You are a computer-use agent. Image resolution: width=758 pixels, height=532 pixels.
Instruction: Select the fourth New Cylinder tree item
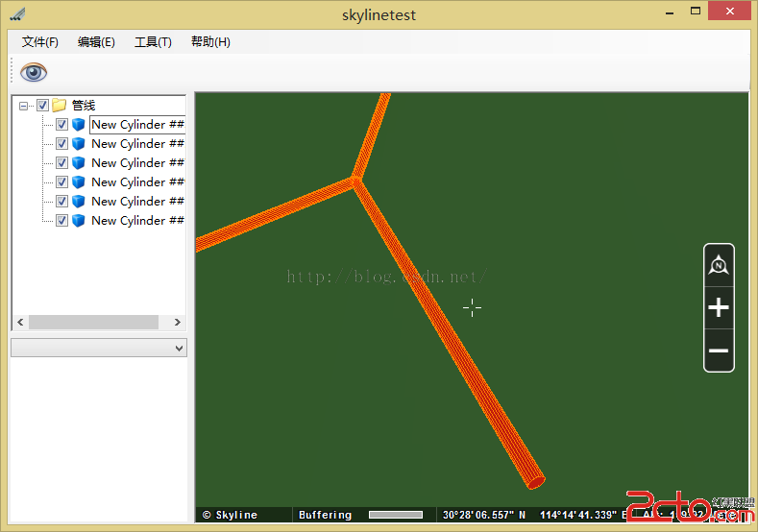137,182
